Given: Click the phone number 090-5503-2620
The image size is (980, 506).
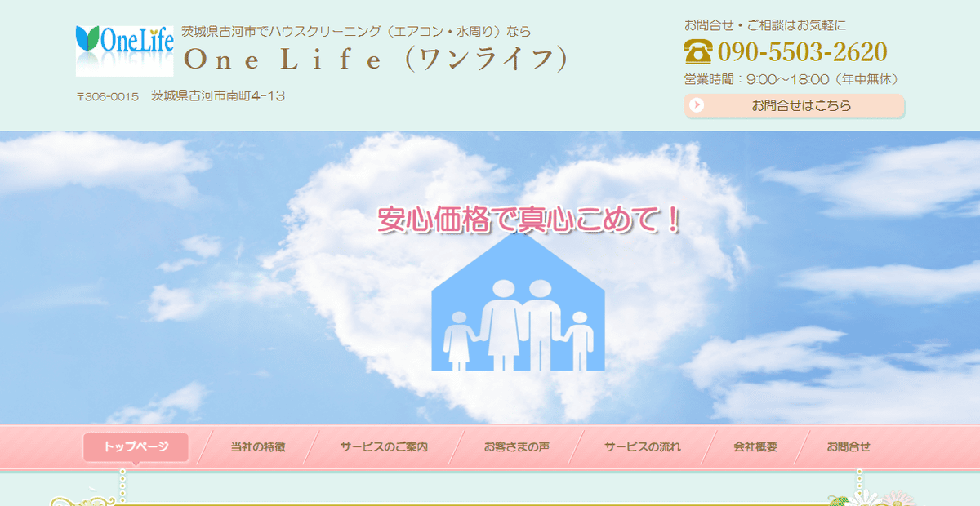Looking at the screenshot, I should coord(802,52).
